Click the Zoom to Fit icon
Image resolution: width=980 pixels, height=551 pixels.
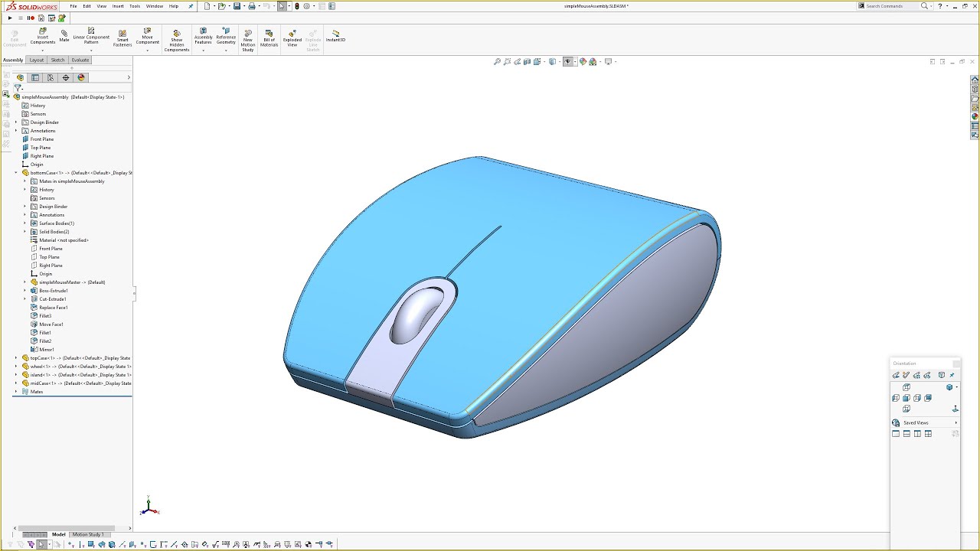pyautogui.click(x=497, y=61)
